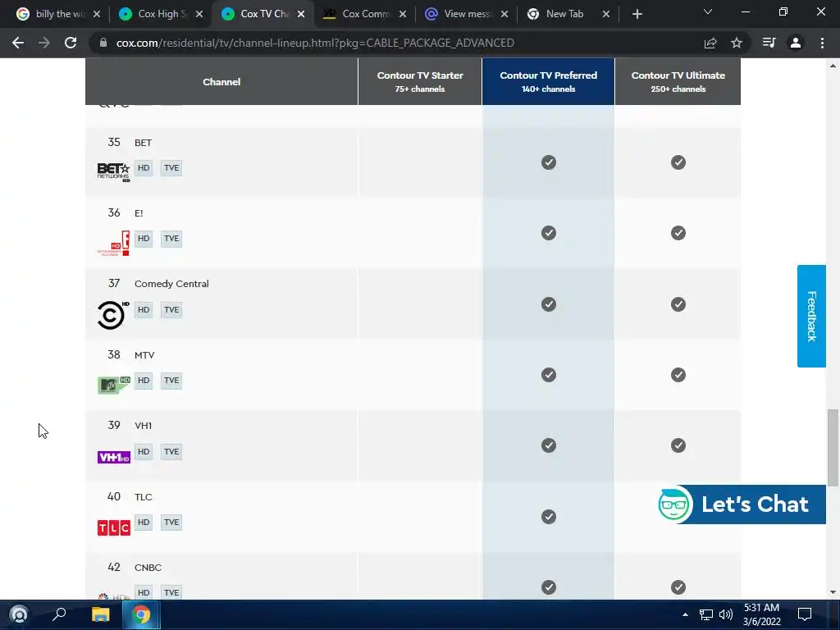Click the HD badge for VH1
This screenshot has width=840, height=630.
tap(144, 452)
